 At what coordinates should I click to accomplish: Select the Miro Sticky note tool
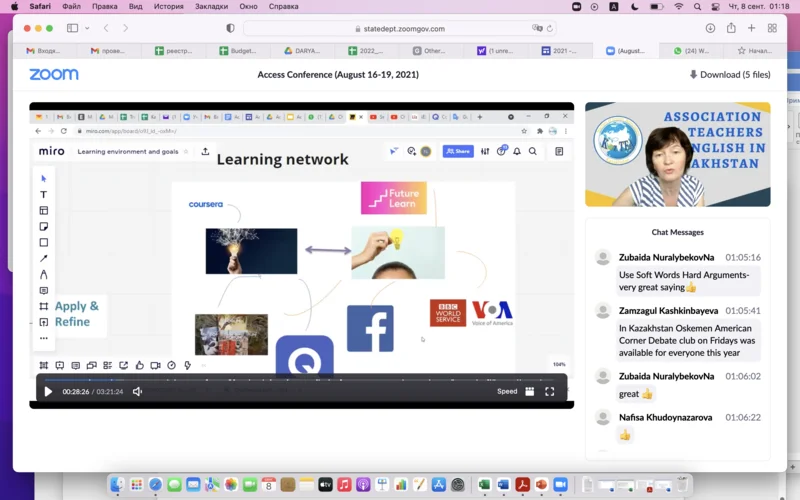(x=44, y=227)
